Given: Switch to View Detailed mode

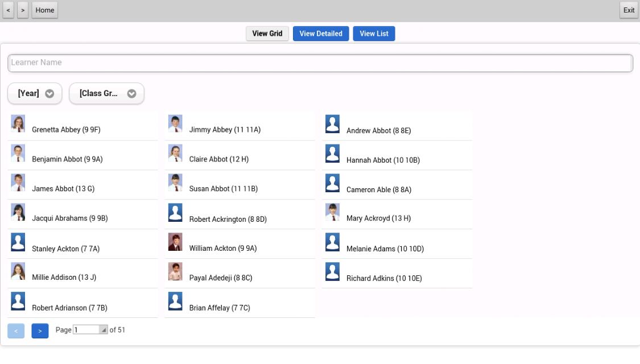Looking at the screenshot, I should 321,34.
